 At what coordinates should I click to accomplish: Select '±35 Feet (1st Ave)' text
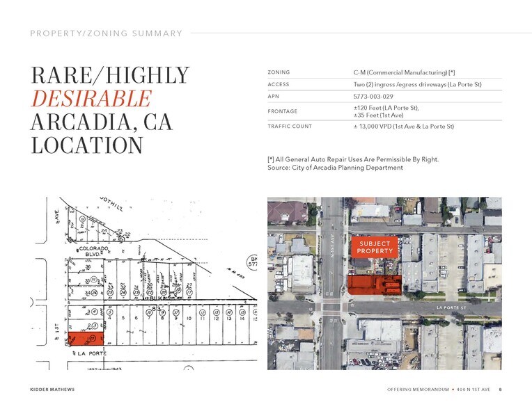click(x=378, y=115)
